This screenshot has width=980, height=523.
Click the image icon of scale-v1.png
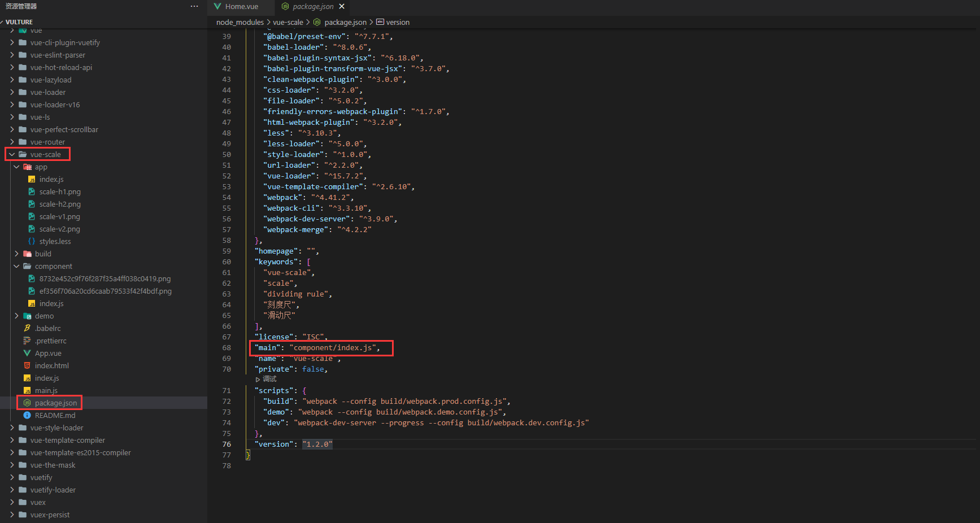click(32, 216)
